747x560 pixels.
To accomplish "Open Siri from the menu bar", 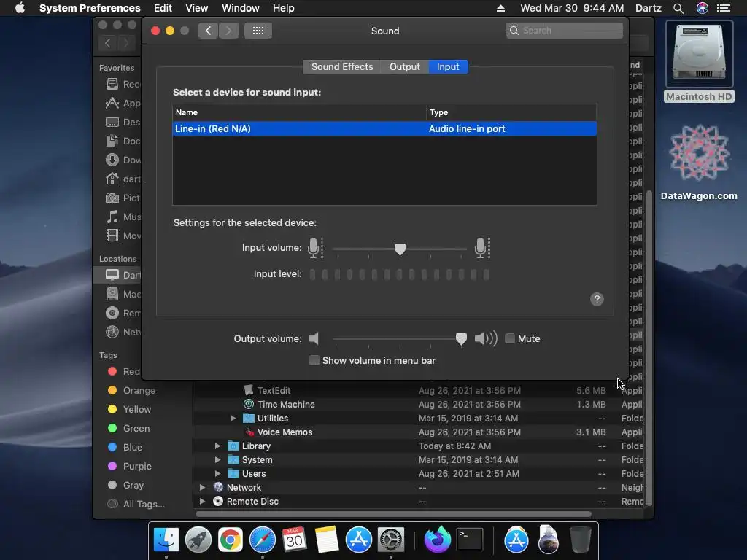I will 703,8.
